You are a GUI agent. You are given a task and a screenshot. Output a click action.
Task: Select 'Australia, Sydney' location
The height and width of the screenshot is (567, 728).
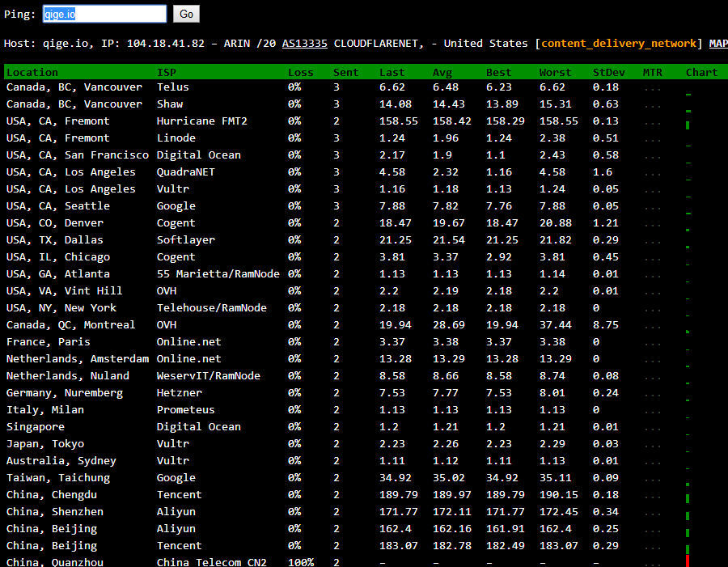pyautogui.click(x=61, y=461)
